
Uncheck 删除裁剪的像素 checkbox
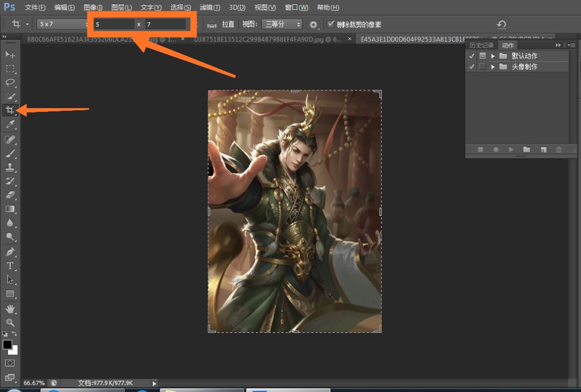331,24
